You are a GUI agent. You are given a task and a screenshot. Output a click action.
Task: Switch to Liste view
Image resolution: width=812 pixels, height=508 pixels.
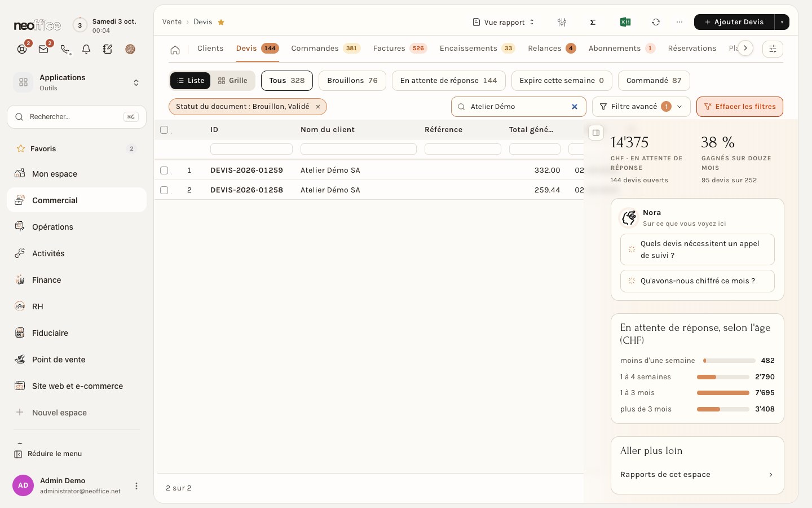point(191,81)
